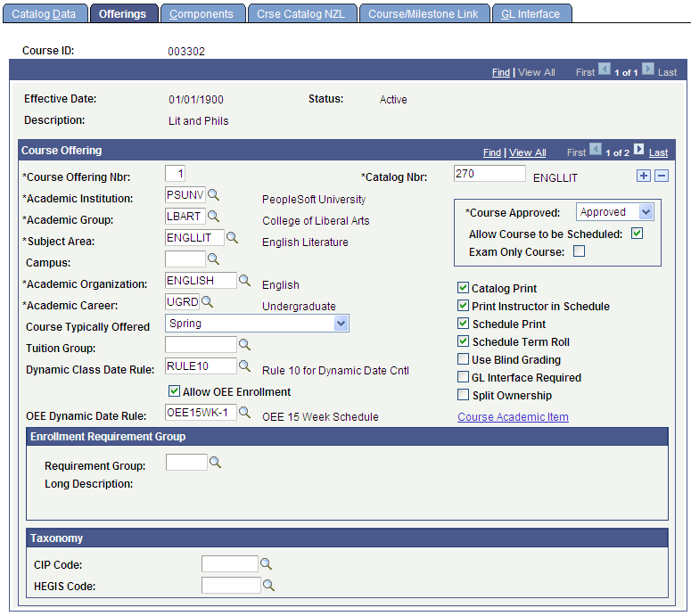Add a new course offering row
691x616 pixels.
point(644,176)
